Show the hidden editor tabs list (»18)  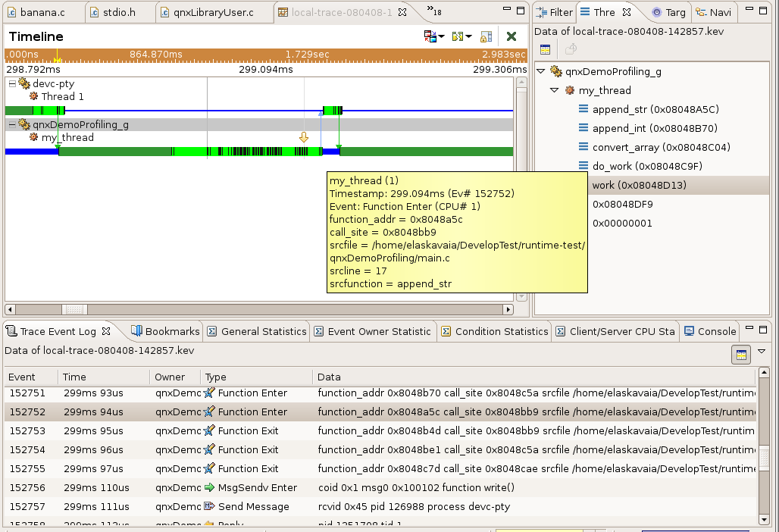(x=434, y=11)
